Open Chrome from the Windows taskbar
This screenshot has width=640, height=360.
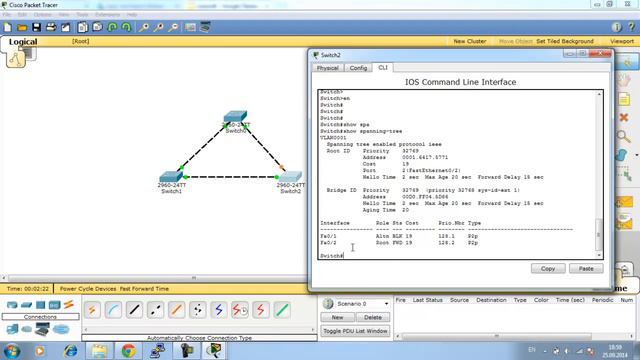pyautogui.click(x=128, y=351)
